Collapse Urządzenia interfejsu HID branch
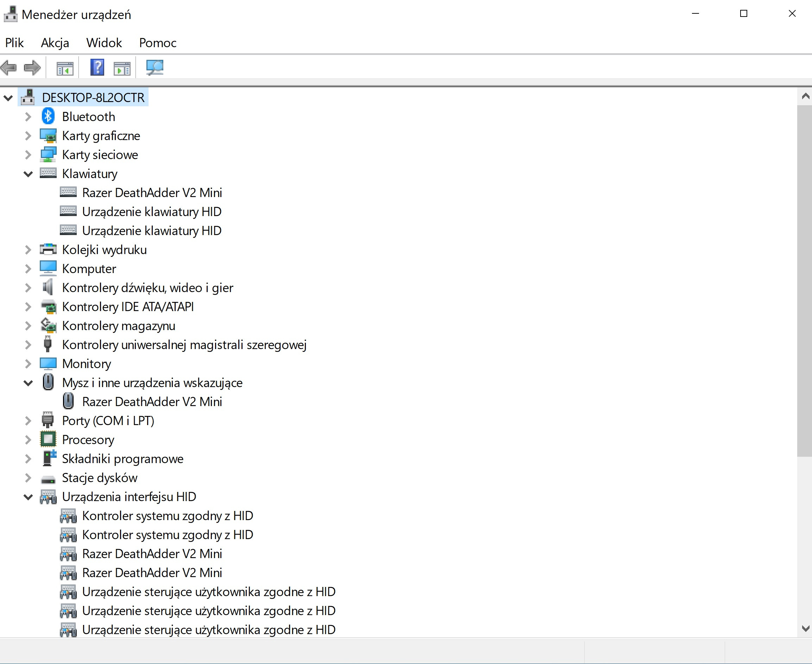The width and height of the screenshot is (812, 664). point(28,497)
